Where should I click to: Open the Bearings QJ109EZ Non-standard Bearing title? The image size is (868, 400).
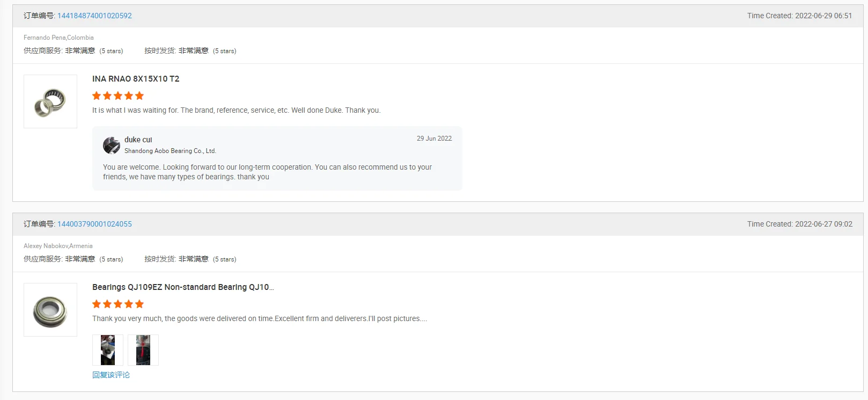[x=183, y=287]
